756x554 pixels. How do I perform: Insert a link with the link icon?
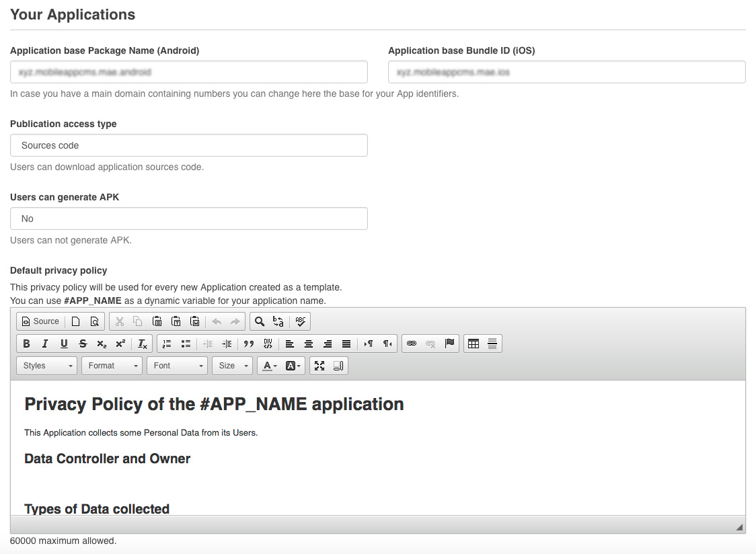tap(412, 344)
